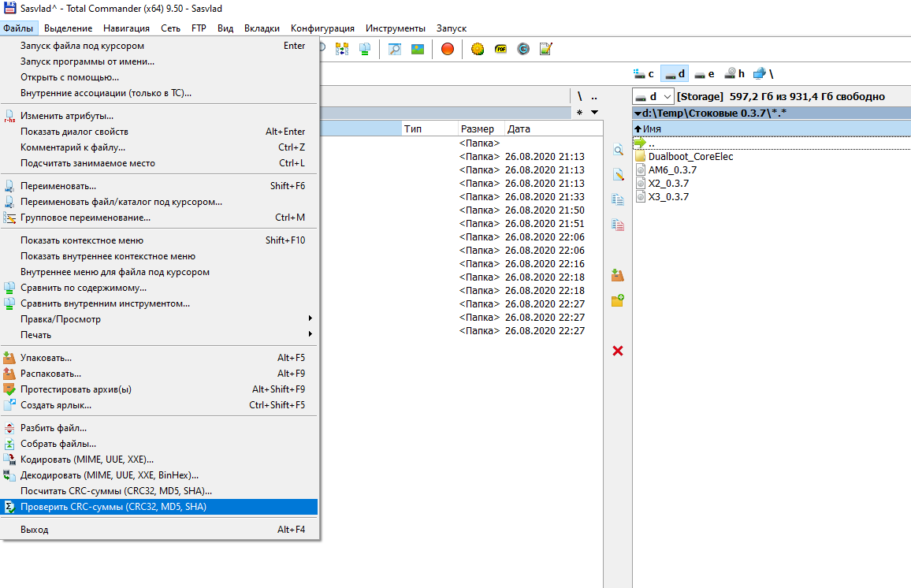Screen dimensions: 911x588
Task: Choose Посчитать CRC-суммы menu entry
Action: click(x=159, y=491)
